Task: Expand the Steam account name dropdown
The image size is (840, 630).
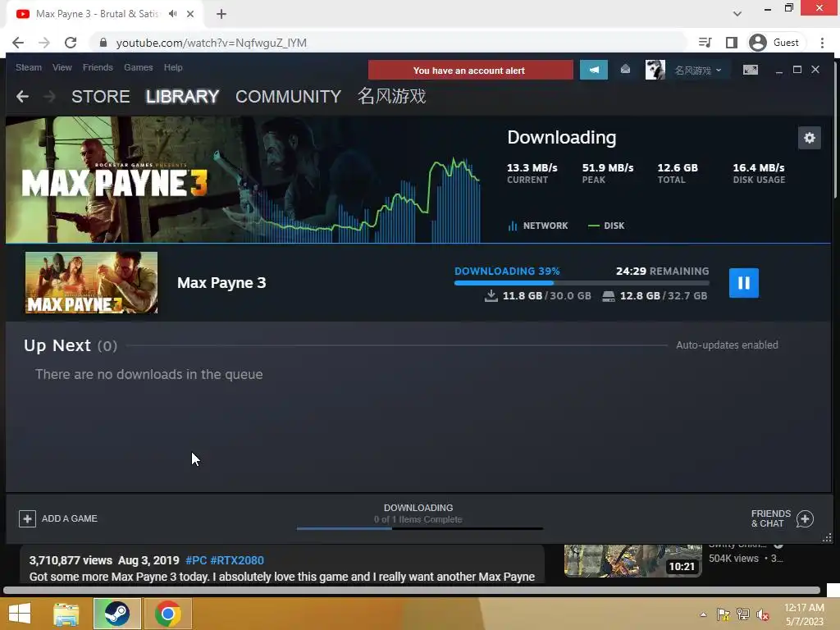Action: (697, 71)
